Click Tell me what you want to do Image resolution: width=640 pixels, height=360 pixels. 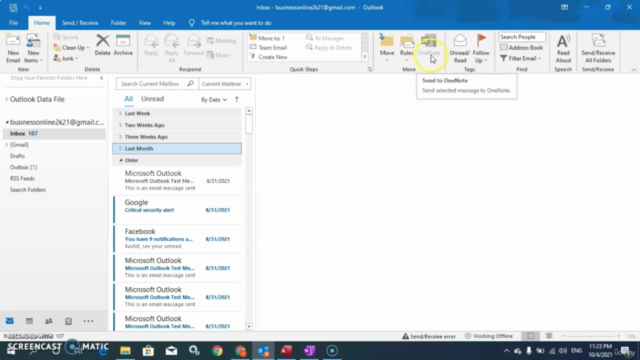click(236, 23)
